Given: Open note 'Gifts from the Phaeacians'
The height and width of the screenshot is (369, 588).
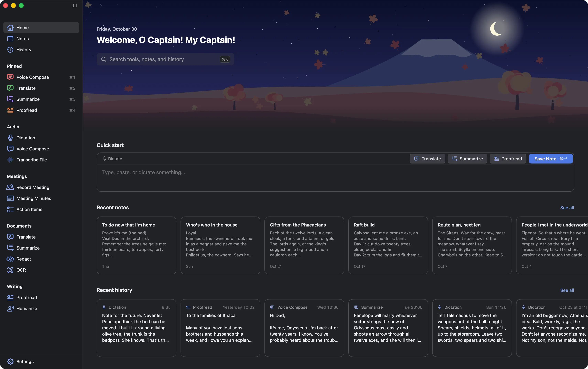Looking at the screenshot, I should click(x=304, y=245).
